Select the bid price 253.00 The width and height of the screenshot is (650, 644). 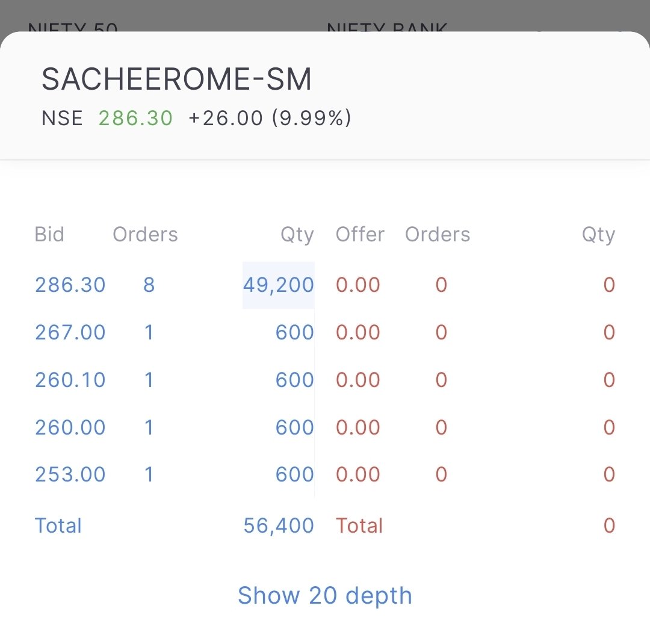click(70, 474)
